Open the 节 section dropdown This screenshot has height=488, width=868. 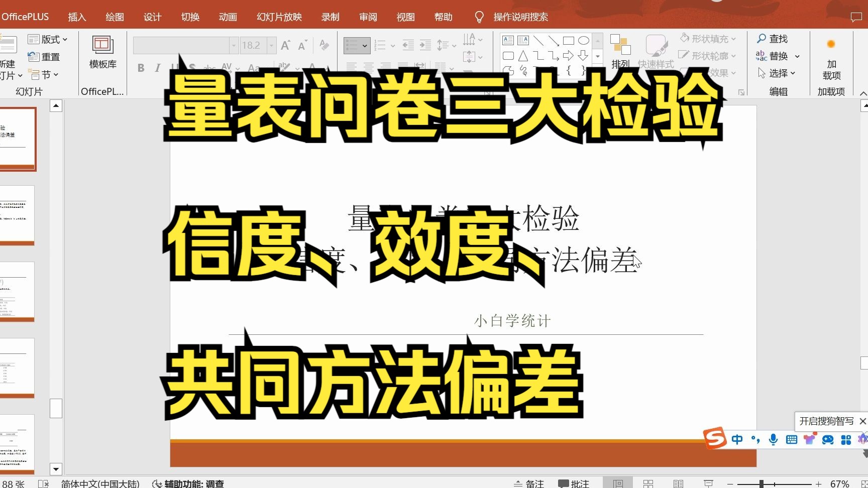pos(44,74)
